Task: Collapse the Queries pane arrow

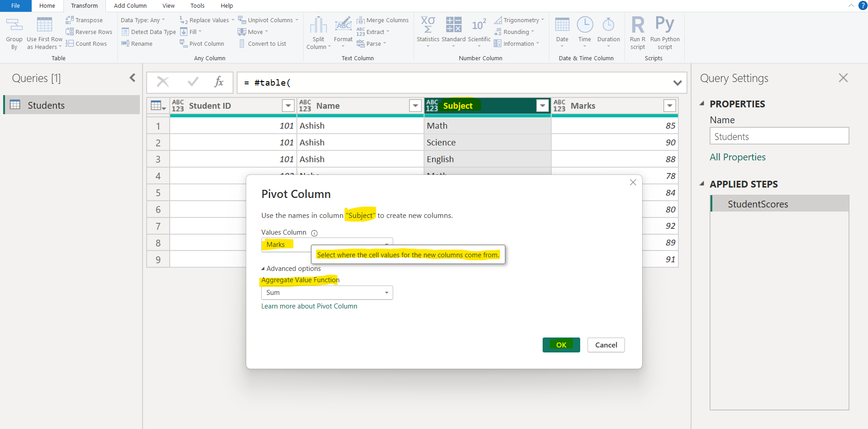Action: [132, 78]
